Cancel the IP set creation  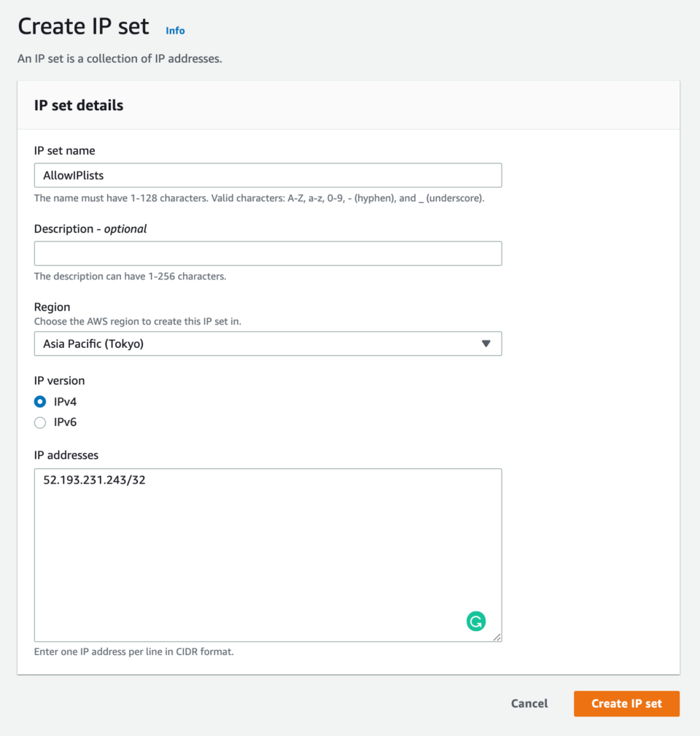coord(529,704)
